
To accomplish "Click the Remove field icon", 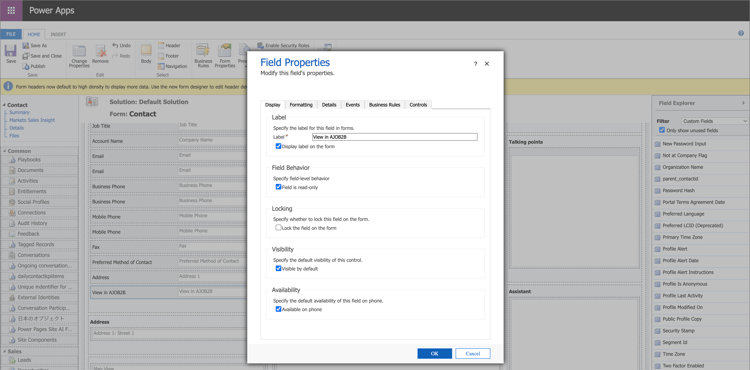I will click(100, 52).
